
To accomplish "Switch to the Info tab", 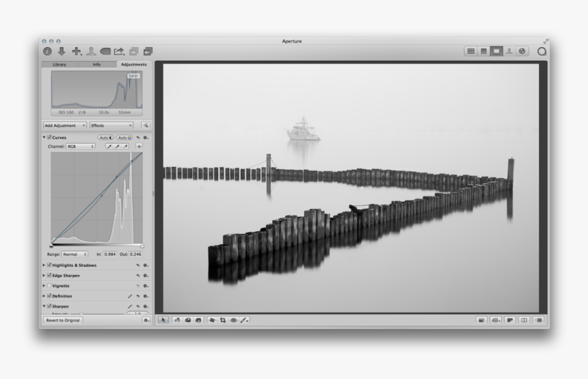I will [x=97, y=64].
